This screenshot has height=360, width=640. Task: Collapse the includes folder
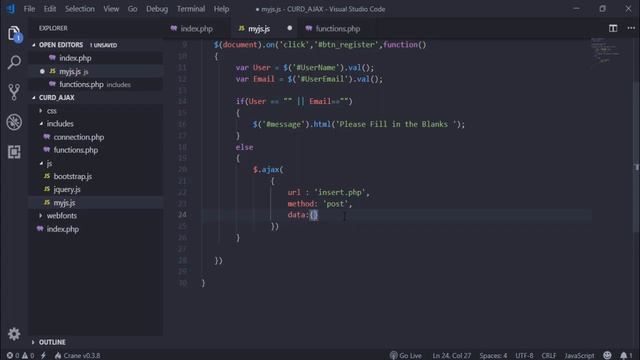[x=60, y=124]
